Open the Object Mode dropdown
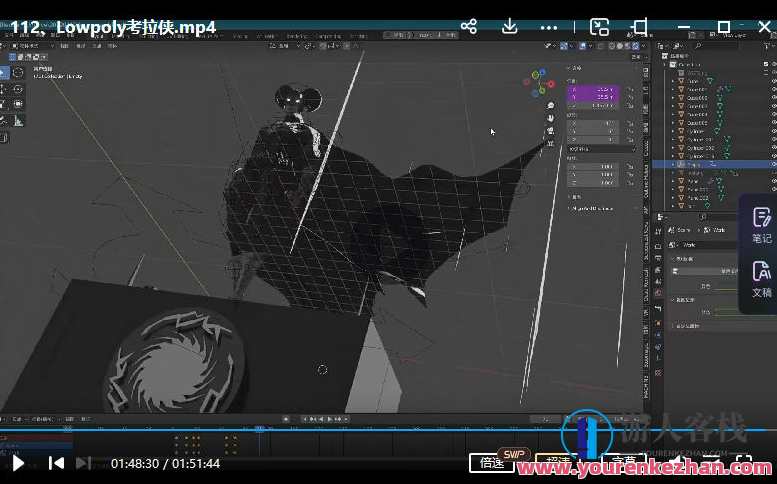This screenshot has height=484, width=777. pyautogui.click(x=33, y=46)
